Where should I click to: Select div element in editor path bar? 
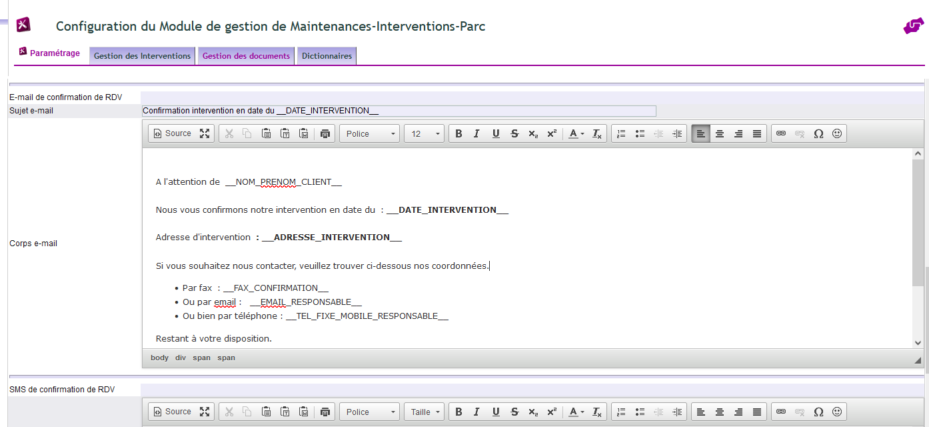[181, 358]
